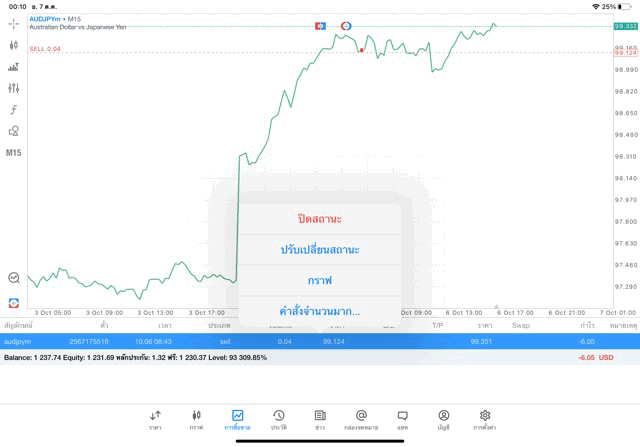Click the SELL 0.04 order line label
Image resolution: width=640 pixels, height=447 pixels.
(45, 49)
